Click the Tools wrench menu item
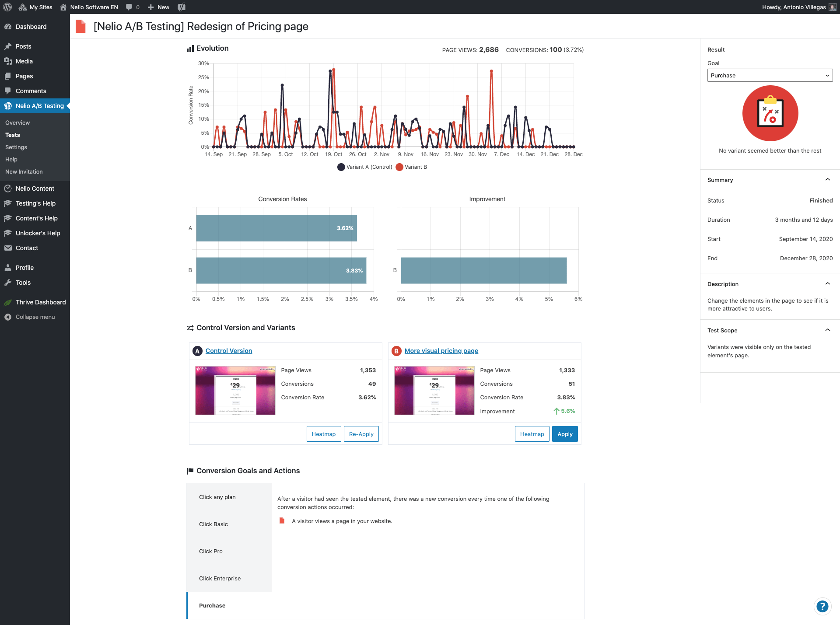840x625 pixels. [x=23, y=283]
